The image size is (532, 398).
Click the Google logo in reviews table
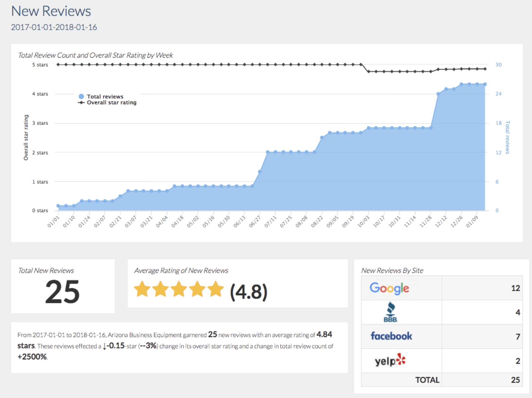tap(389, 288)
